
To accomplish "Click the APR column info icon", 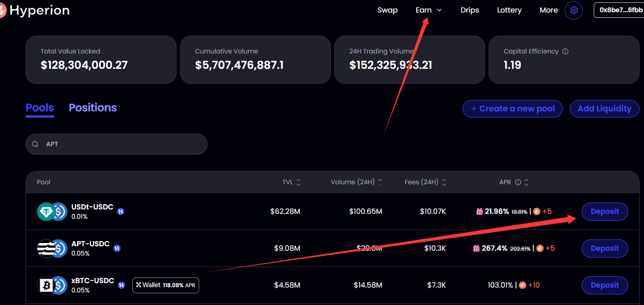I will click(x=518, y=182).
